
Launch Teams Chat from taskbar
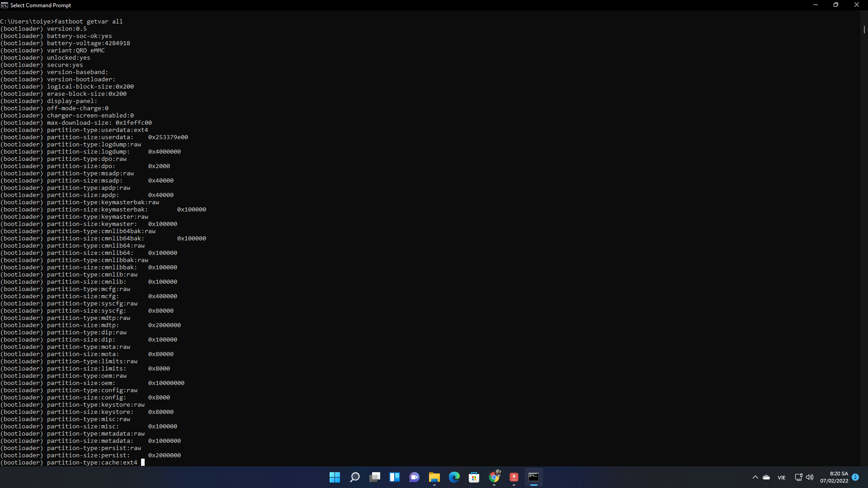[414, 477]
